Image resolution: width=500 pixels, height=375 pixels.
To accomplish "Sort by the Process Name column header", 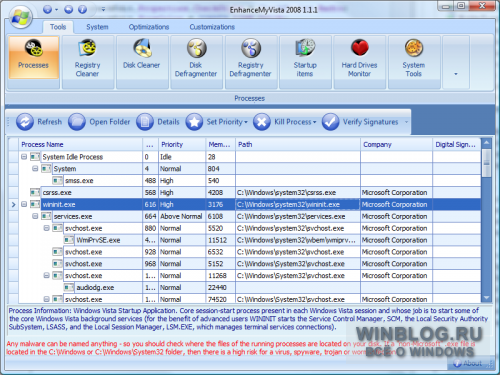I will tap(80, 144).
